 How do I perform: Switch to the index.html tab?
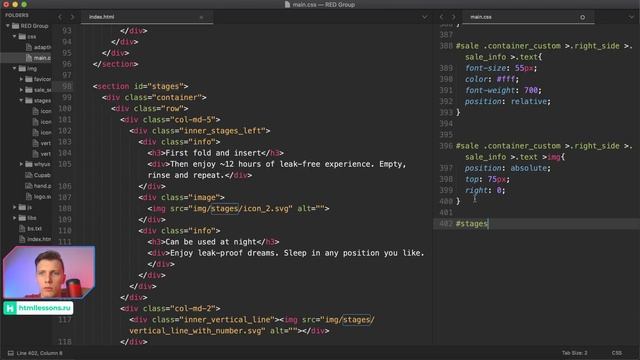[x=147, y=17]
